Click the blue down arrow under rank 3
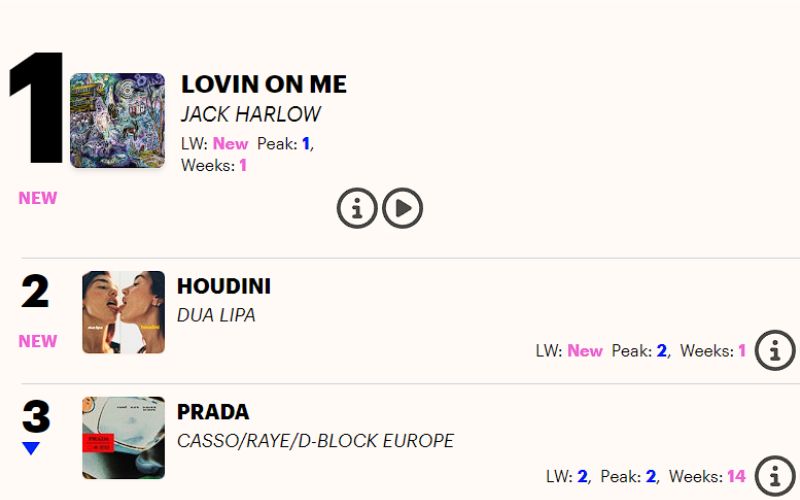This screenshot has width=800, height=500. (x=31, y=449)
